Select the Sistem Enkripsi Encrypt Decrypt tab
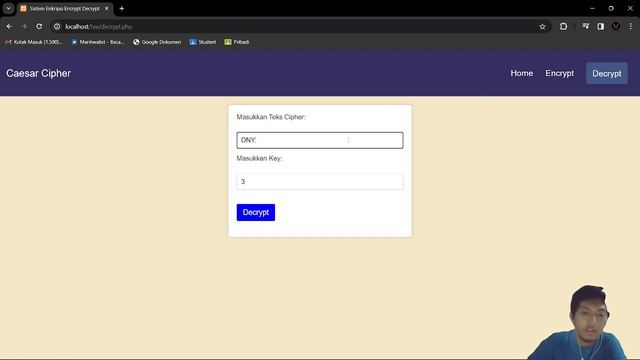Image resolution: width=640 pixels, height=360 pixels. (x=64, y=9)
